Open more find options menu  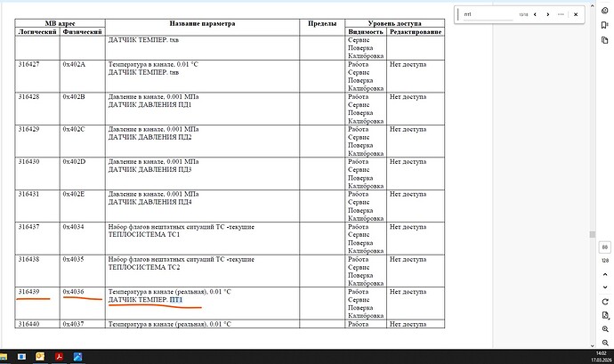point(561,14)
